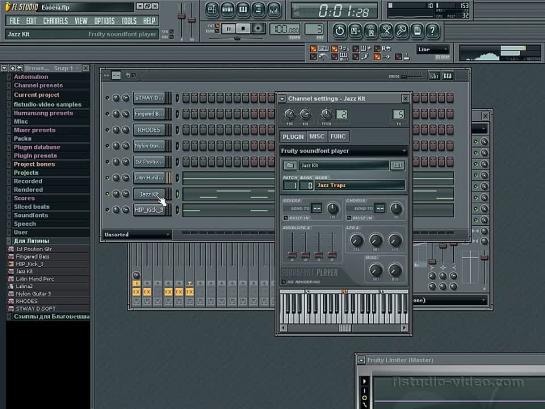Image resolution: width=545 pixels, height=409 pixels.
Task: Expand the Channel presets folder
Action: point(38,85)
